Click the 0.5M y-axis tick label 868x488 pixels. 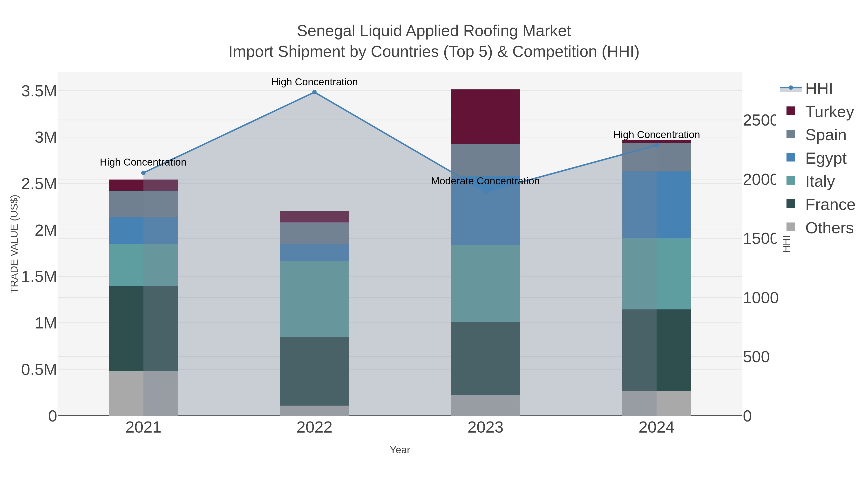(x=39, y=370)
